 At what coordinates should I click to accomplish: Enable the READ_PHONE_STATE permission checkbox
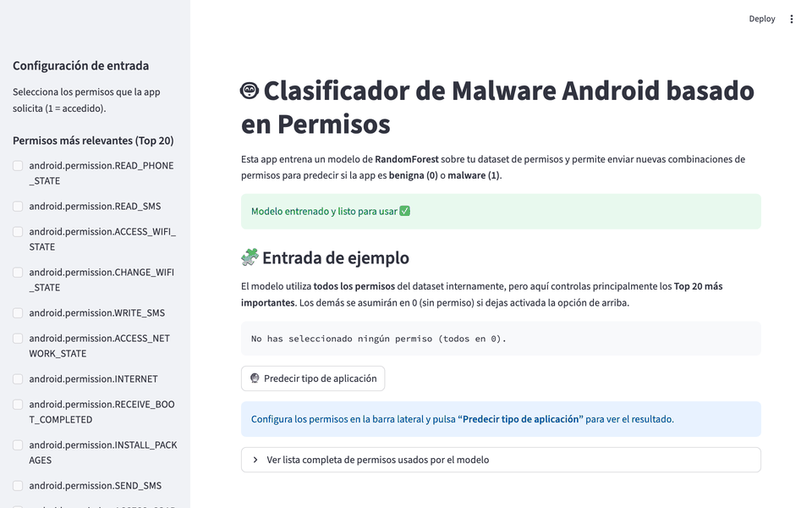18,166
